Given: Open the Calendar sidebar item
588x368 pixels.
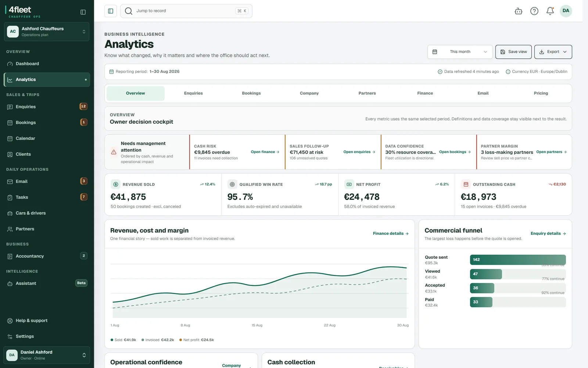Looking at the screenshot, I should 47,138.
